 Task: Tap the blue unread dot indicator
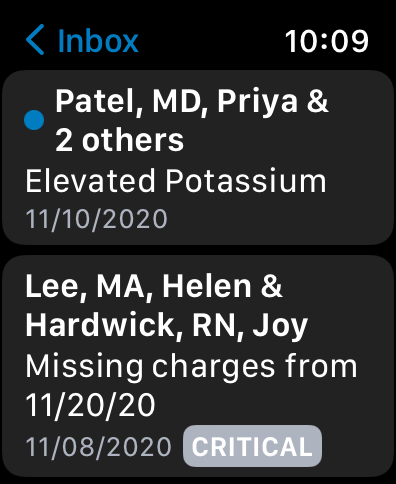34,120
